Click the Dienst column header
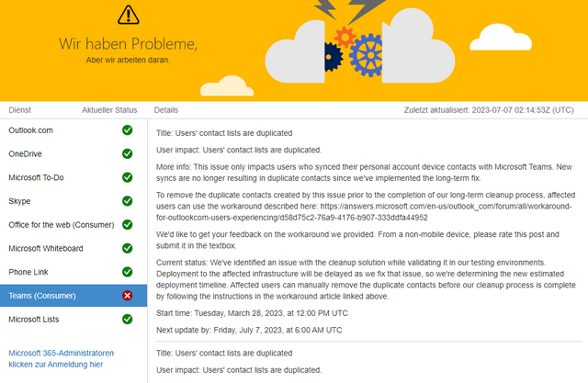The height and width of the screenshot is (383, 588). coord(20,110)
